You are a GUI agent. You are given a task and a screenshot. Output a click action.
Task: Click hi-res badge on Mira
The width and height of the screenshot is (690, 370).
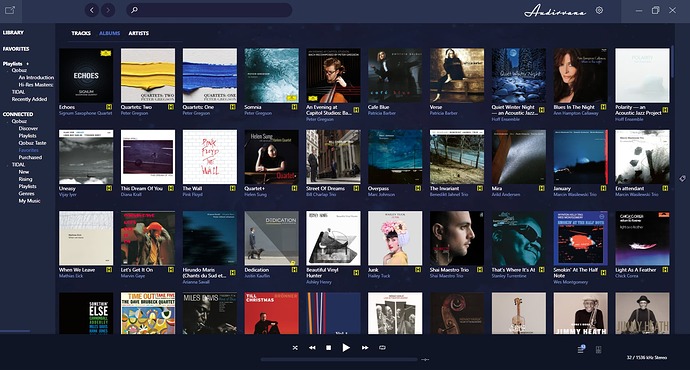[542, 188]
